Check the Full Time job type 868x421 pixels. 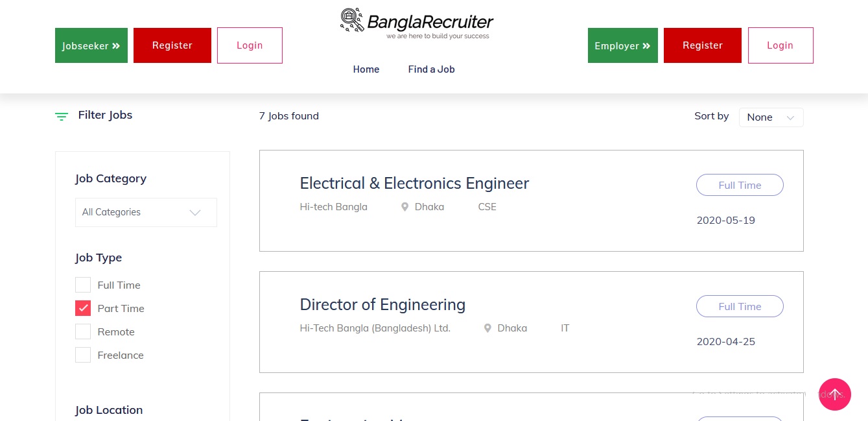(x=83, y=285)
